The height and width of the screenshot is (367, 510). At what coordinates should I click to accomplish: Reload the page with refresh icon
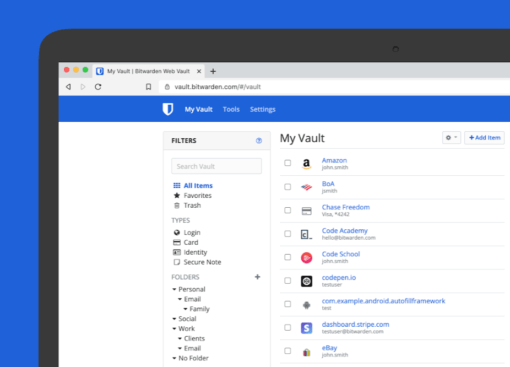tap(98, 87)
